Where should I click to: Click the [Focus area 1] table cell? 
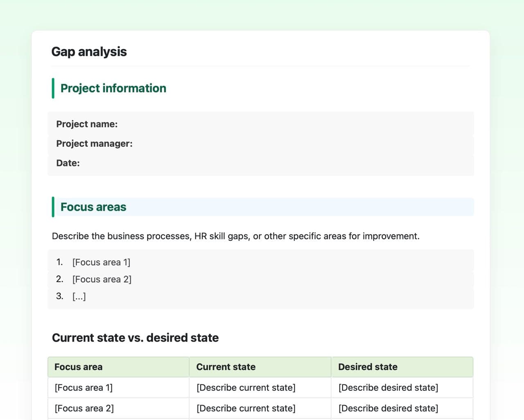[84, 387]
